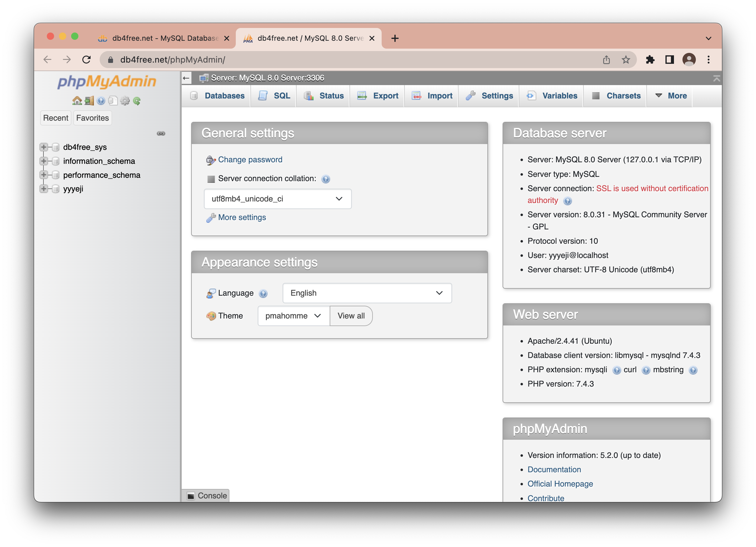The height and width of the screenshot is (547, 756).
Task: Click help icon next to SSL authority warning
Action: click(567, 201)
